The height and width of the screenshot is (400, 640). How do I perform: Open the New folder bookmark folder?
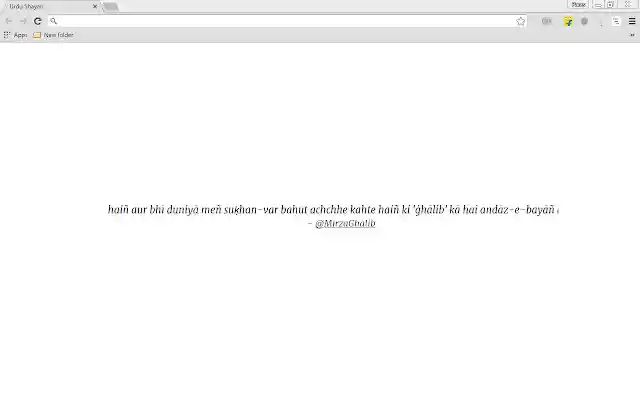click(53, 35)
